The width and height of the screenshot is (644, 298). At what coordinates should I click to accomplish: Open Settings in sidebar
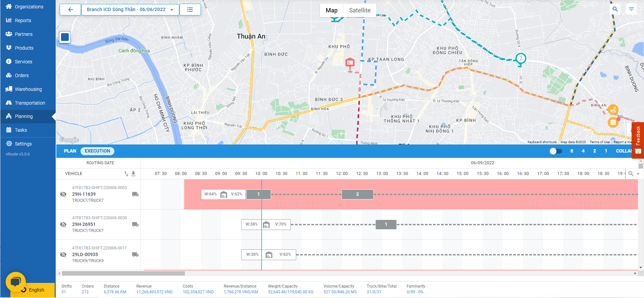point(28,144)
